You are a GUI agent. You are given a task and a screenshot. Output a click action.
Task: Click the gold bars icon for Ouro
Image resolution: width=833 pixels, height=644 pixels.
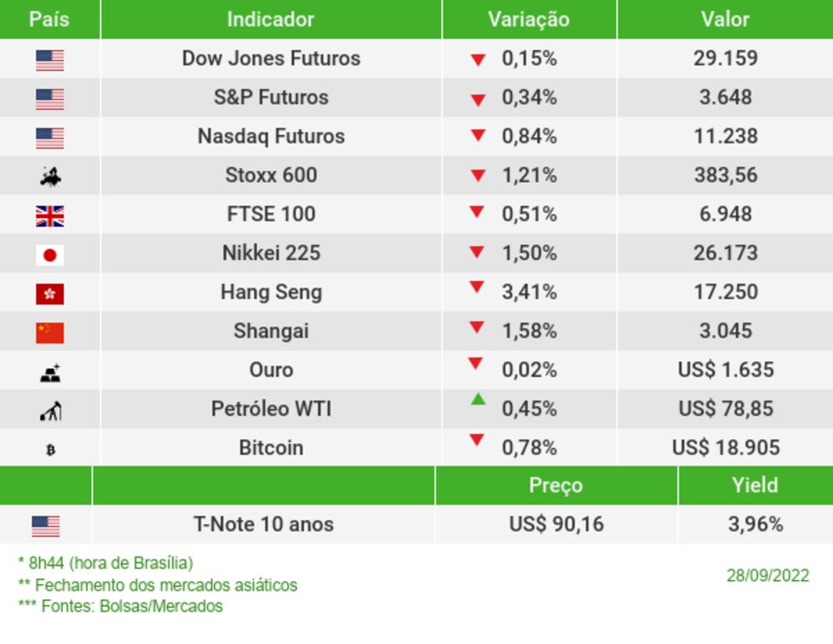pyautogui.click(x=50, y=372)
